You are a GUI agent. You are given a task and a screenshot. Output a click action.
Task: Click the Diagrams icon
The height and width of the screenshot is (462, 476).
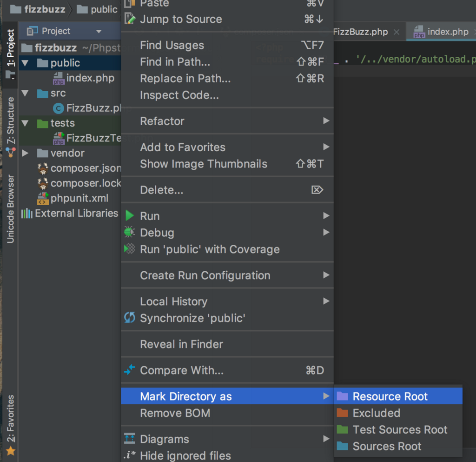pyautogui.click(x=130, y=438)
